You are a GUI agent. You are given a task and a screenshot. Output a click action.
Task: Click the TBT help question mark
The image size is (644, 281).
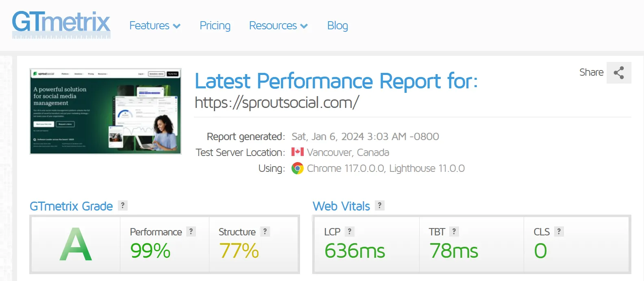[454, 232]
